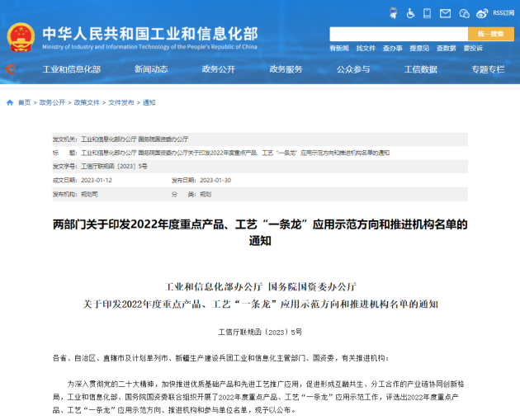Image resolution: width=520 pixels, height=420 pixels.
Task: Open the 工业和信息化部 navigation menu
Action: 71,69
